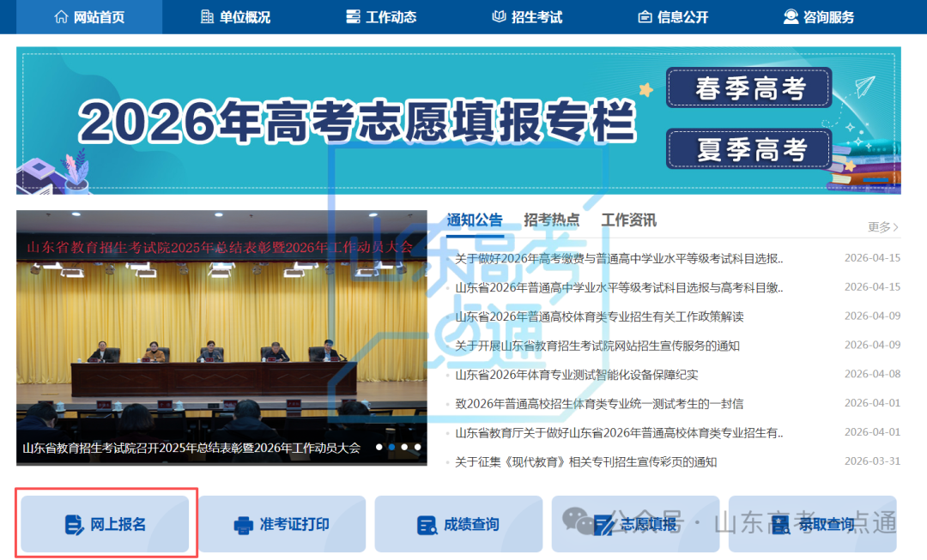Switch to the 招考热点 tab
This screenshot has width=927, height=560.
click(x=552, y=220)
